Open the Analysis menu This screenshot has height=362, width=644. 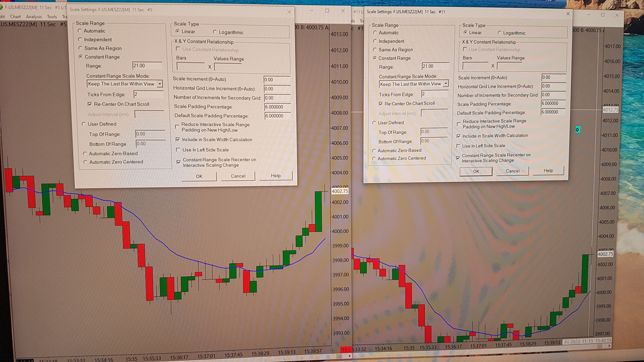tap(34, 16)
